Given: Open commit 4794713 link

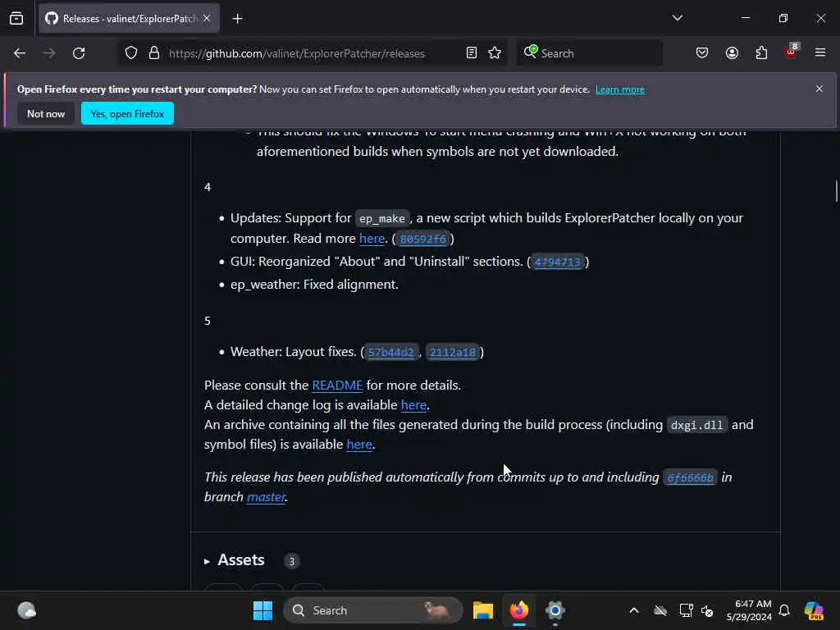Looking at the screenshot, I should pos(557,262).
